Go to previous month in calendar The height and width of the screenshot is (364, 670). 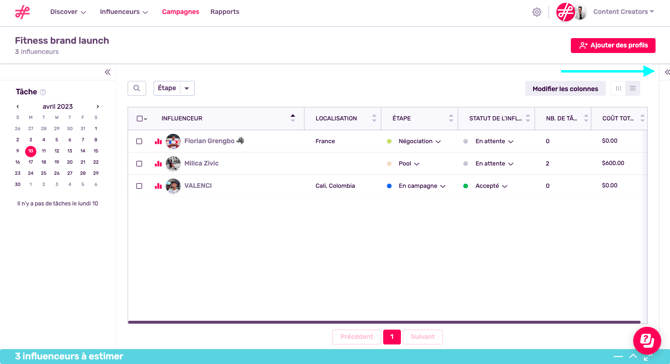tap(18, 106)
